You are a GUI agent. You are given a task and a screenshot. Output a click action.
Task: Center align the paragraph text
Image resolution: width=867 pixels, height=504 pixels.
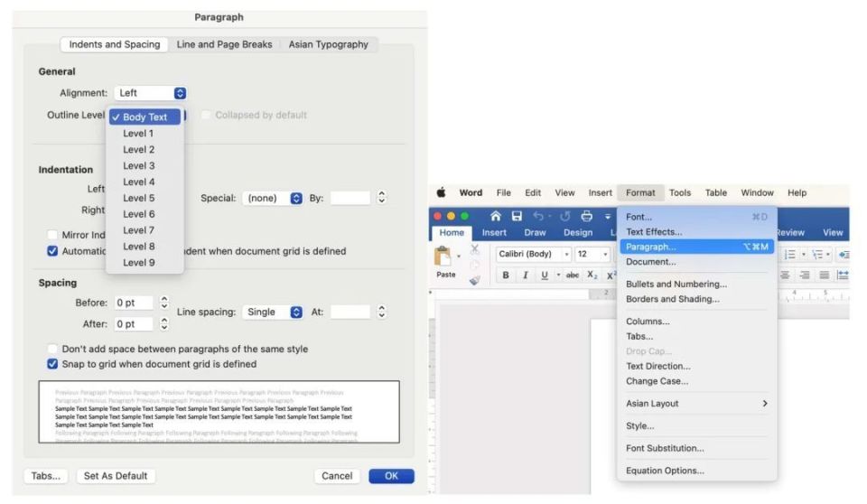pyautogui.click(x=785, y=275)
